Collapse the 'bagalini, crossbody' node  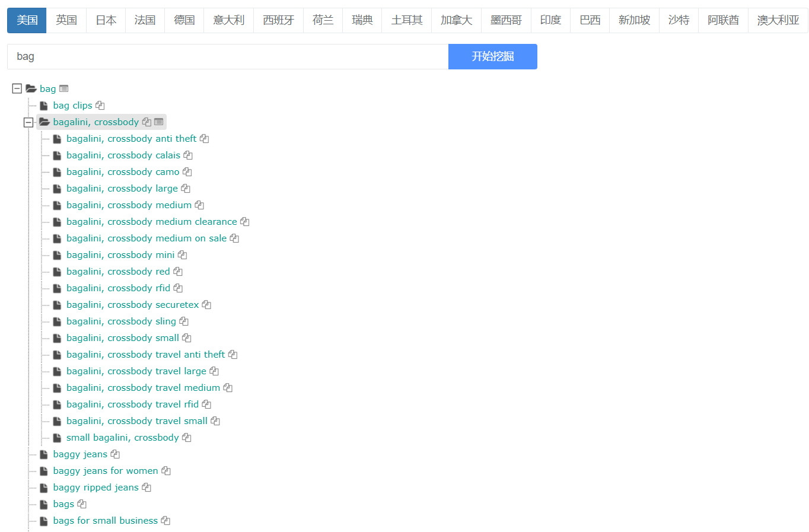(28, 122)
